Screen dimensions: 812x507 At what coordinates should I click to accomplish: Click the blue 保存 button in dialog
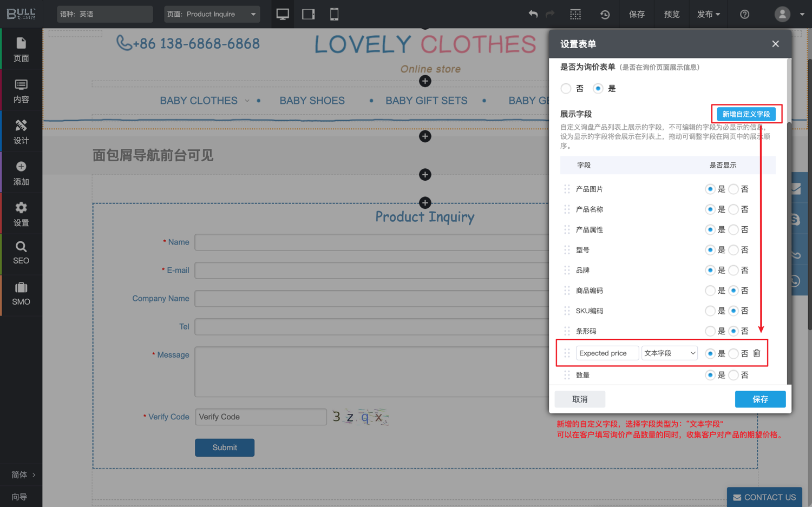click(760, 399)
